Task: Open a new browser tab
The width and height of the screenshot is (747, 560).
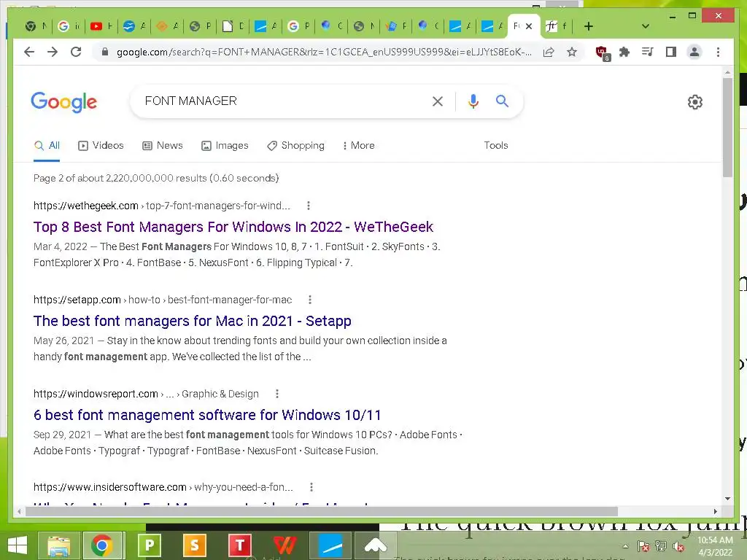Action: [x=589, y=26]
